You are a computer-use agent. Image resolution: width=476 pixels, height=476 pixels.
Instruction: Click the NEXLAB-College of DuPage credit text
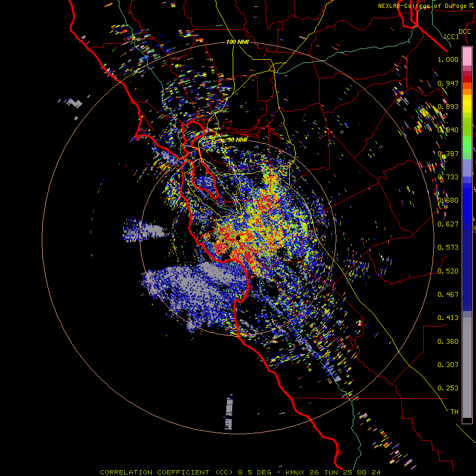click(425, 6)
